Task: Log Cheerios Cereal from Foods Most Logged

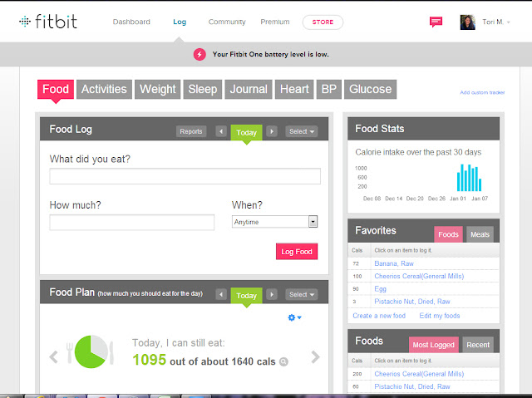Action: (x=419, y=374)
